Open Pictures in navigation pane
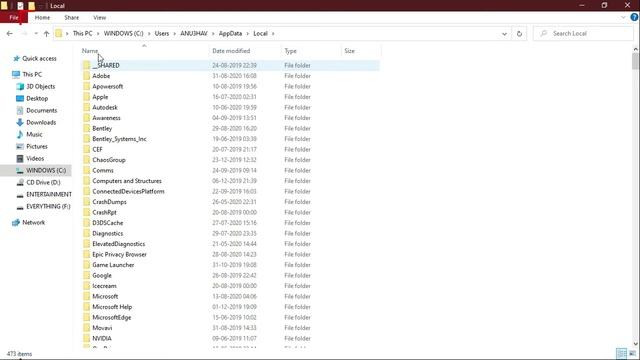Viewport: 640px width, 360px height. (x=37, y=146)
